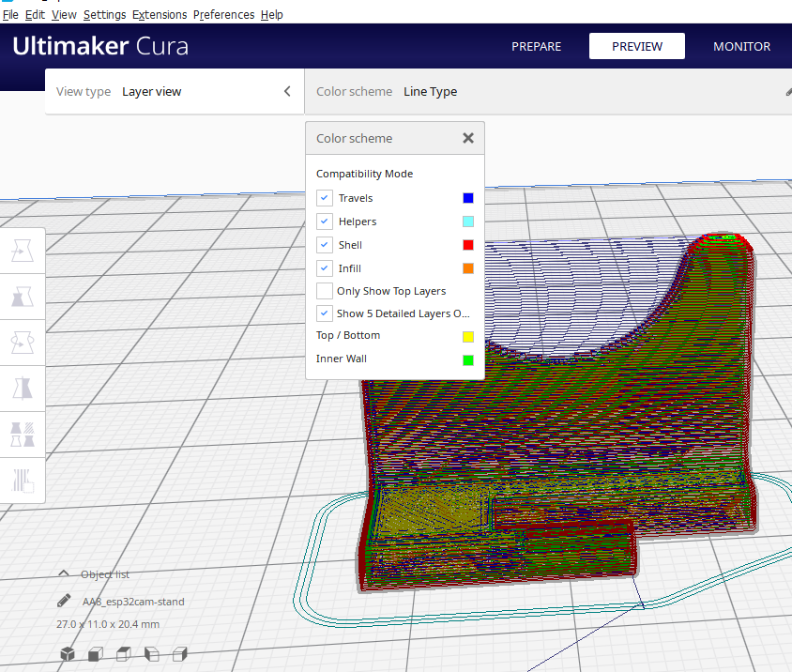The width and height of the screenshot is (792, 672).
Task: Select the Rotate tool in left toolbar
Action: click(x=23, y=344)
